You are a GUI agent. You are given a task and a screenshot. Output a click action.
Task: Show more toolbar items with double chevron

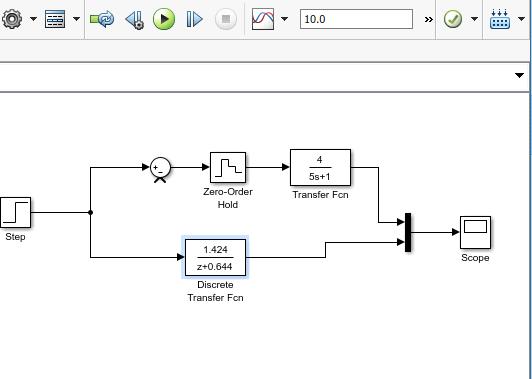pos(429,19)
